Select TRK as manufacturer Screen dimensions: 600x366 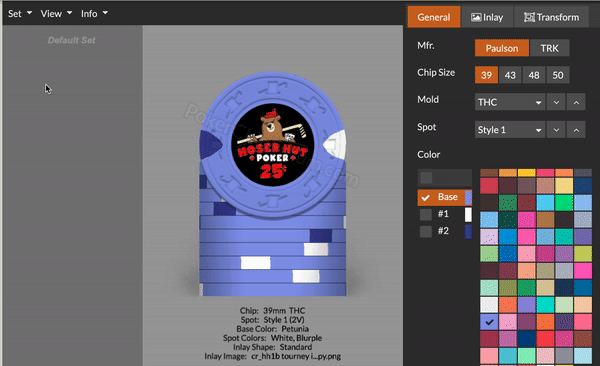point(549,48)
